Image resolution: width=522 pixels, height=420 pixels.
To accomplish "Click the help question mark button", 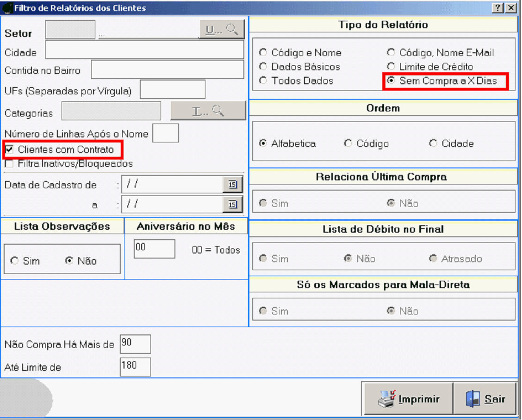I will (498, 8).
